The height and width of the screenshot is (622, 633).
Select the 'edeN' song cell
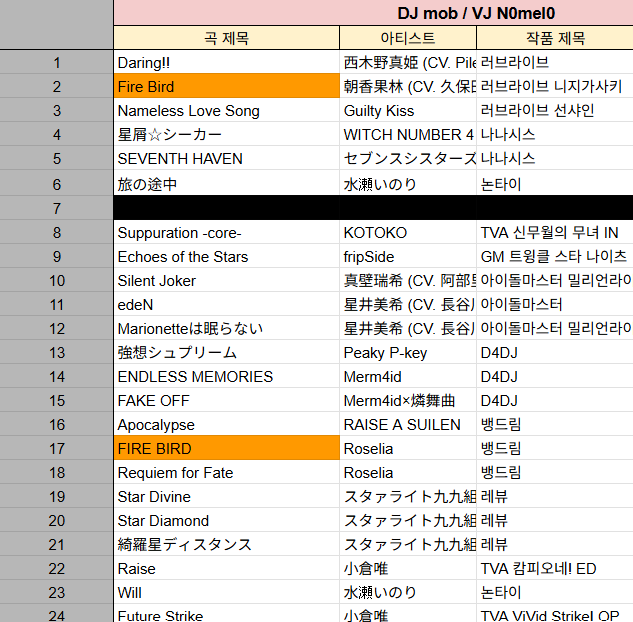click(x=226, y=304)
